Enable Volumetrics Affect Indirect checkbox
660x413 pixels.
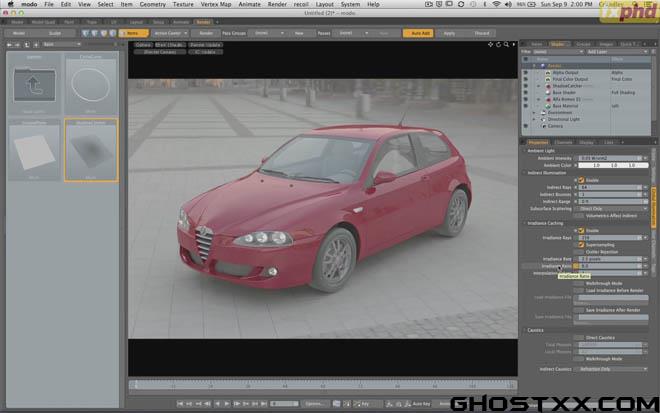click(x=580, y=216)
